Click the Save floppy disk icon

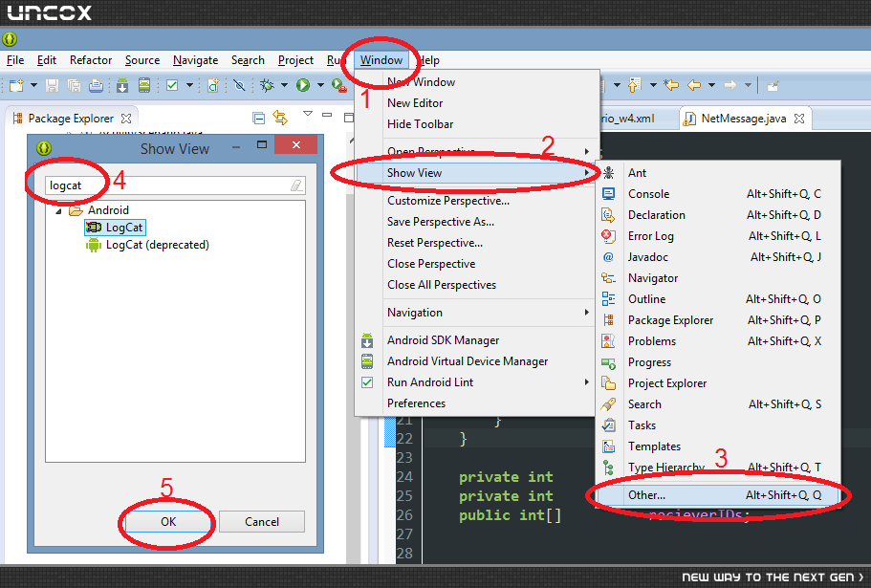[53, 85]
